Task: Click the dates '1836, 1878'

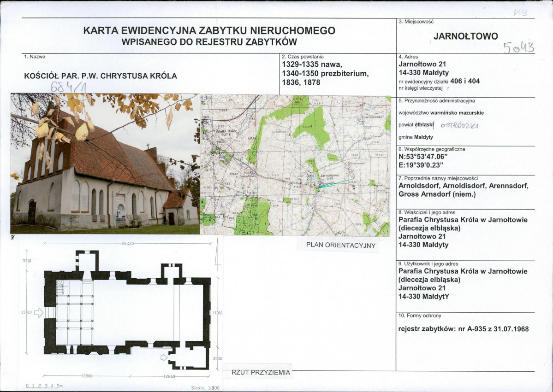Action: 301,82
